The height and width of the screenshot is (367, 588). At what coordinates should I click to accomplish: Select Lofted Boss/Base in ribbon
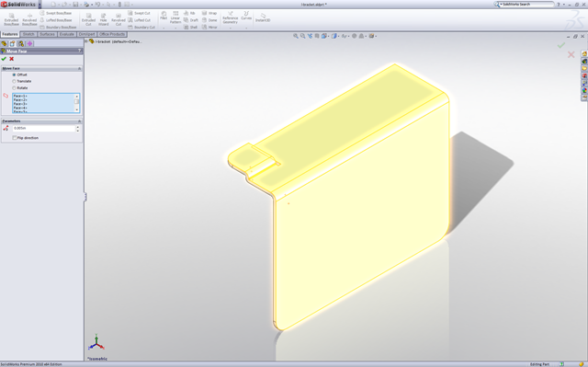pyautogui.click(x=56, y=20)
